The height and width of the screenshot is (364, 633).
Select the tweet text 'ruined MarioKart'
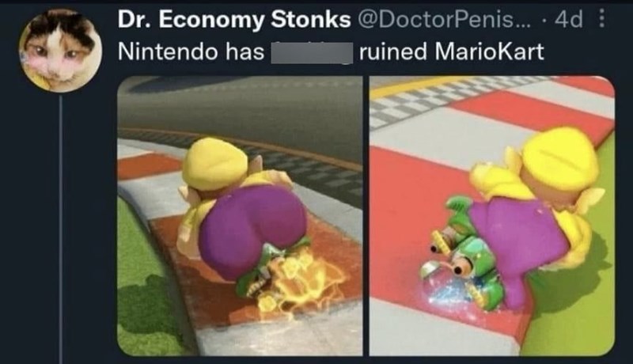[451, 51]
